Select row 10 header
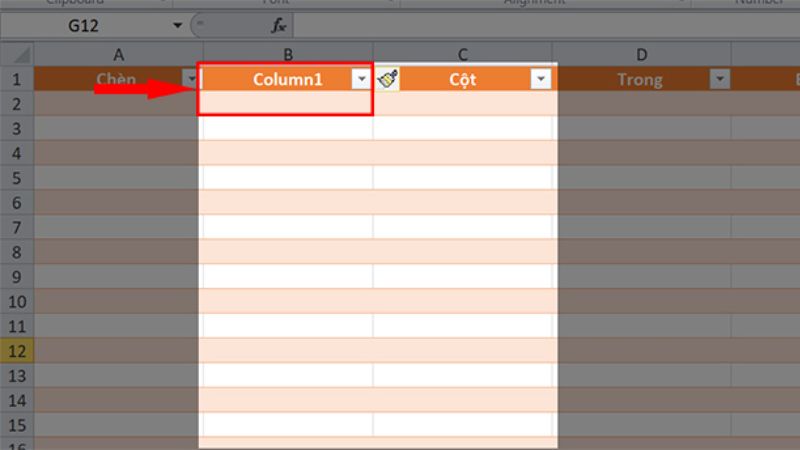This screenshot has height=450, width=800. [x=17, y=302]
